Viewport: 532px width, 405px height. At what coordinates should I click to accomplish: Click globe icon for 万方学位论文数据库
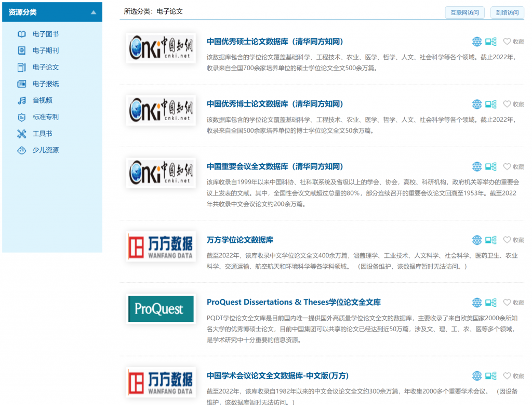click(x=477, y=240)
